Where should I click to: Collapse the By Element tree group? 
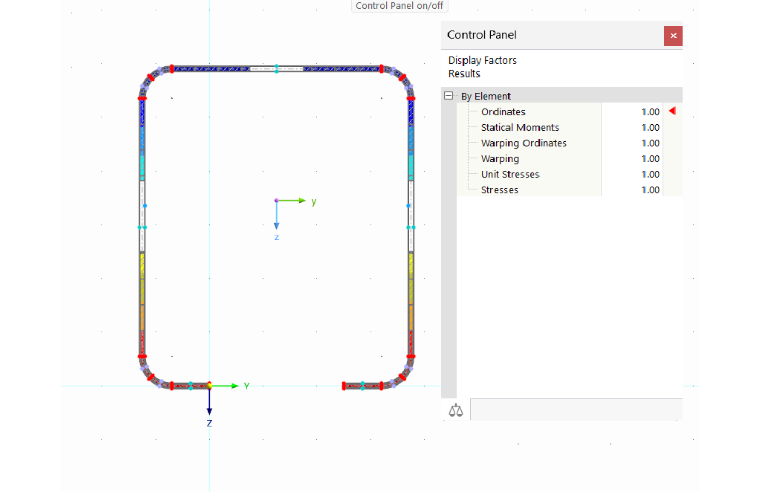coord(448,96)
